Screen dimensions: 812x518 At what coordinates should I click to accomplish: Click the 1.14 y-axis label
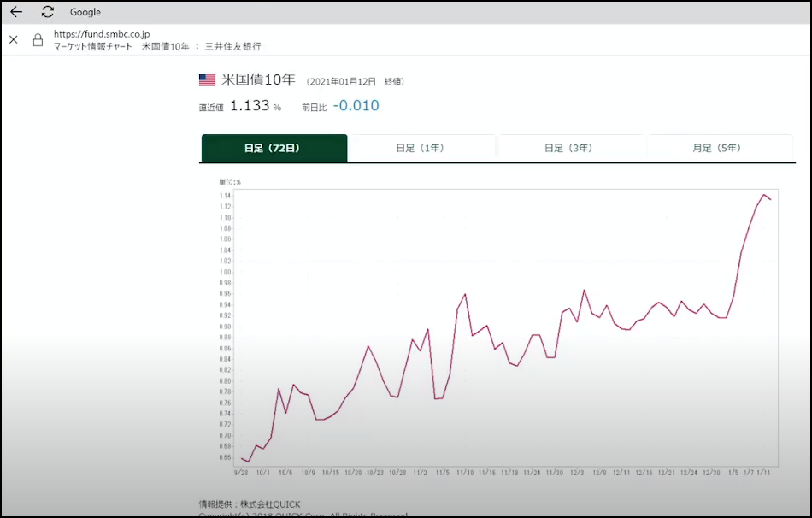click(225, 196)
